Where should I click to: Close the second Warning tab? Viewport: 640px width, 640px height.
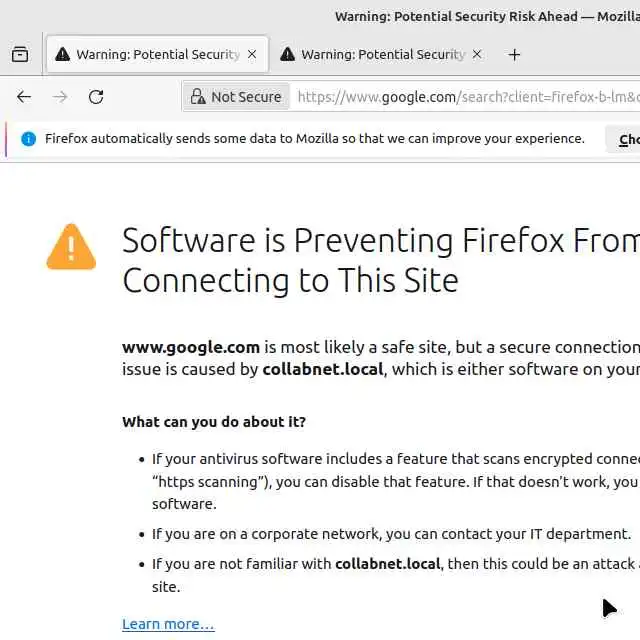point(477,55)
